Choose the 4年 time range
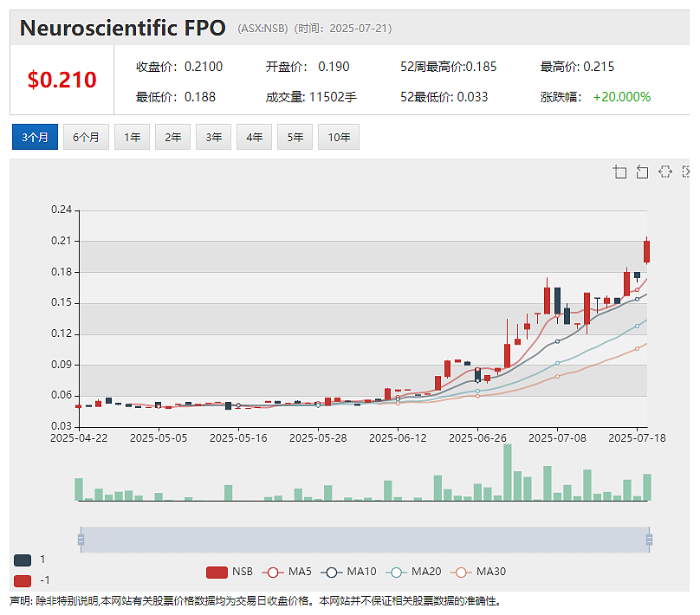This screenshot has width=700, height=615. pyautogui.click(x=255, y=137)
